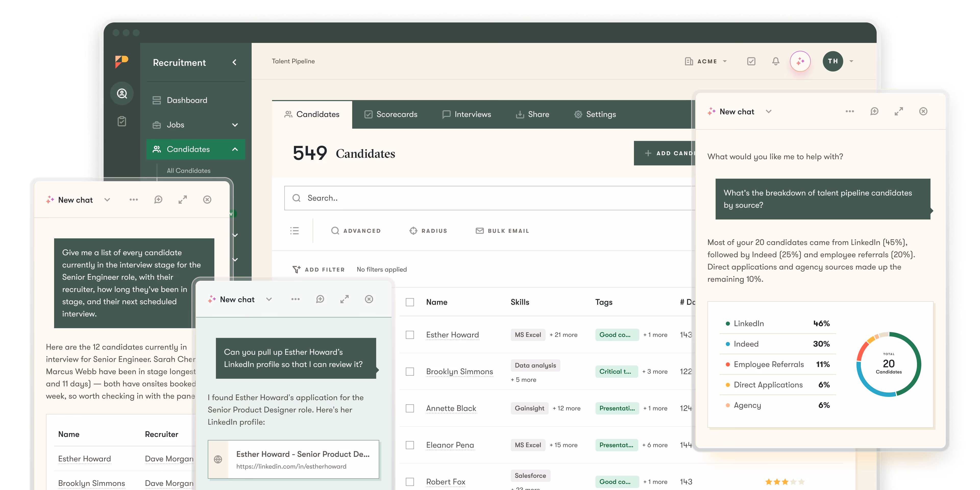This screenshot has height=490, width=980.
Task: Check the Robert Fox row checkbox
Action: 410,482
